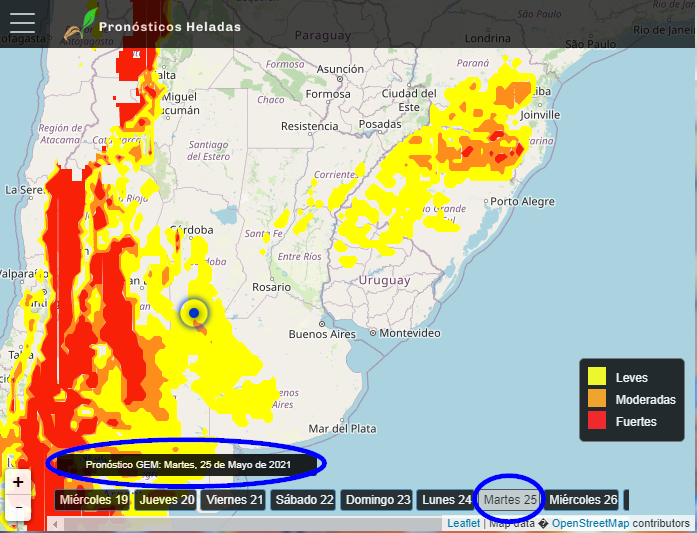Viewport: 697px width, 533px height.
Task: Select the Jueves 20 forecast day
Action: [167, 500]
